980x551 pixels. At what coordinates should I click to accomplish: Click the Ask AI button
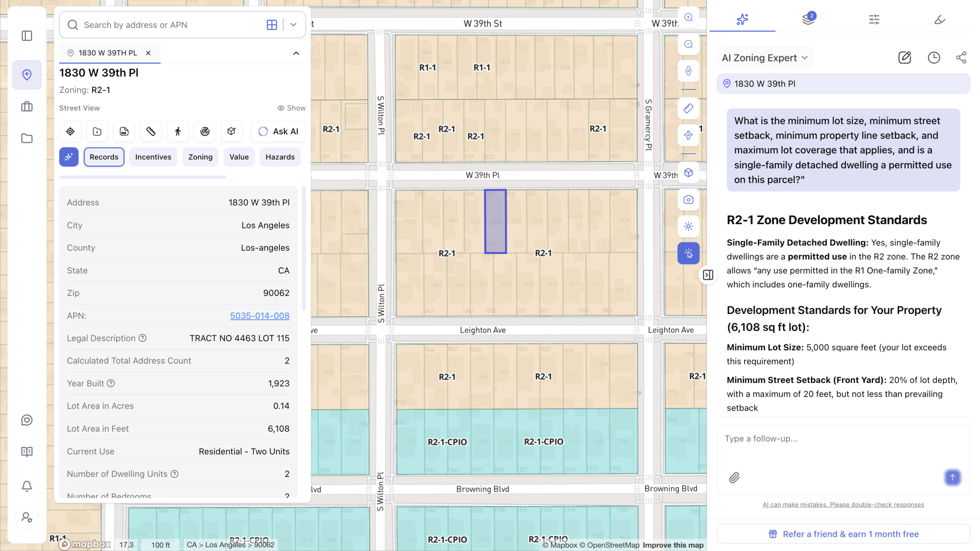[278, 132]
